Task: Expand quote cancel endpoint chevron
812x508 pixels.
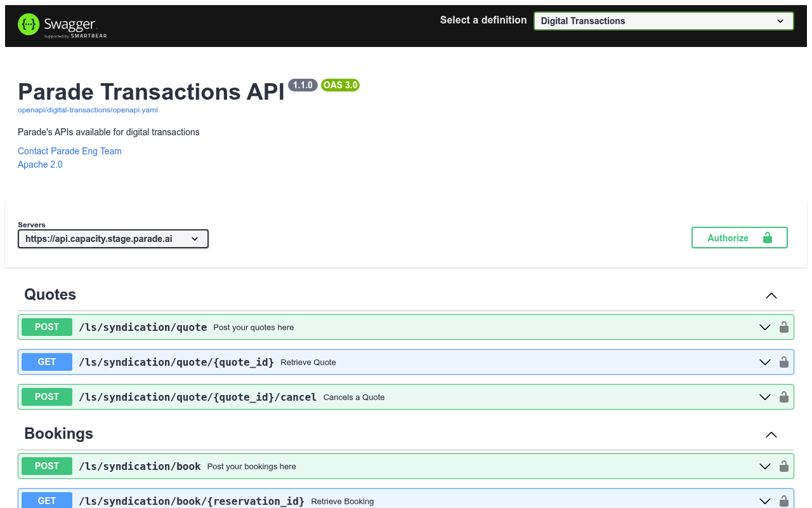Action: pos(765,397)
